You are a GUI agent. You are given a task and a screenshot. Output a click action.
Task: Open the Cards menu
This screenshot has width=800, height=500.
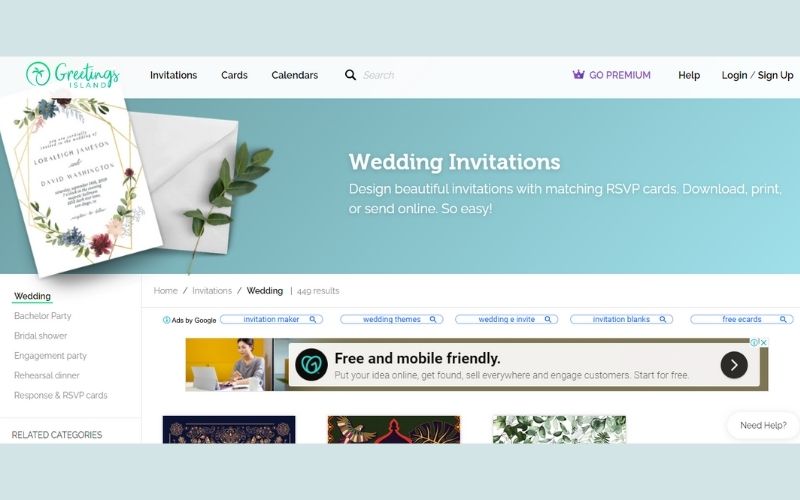pos(234,75)
